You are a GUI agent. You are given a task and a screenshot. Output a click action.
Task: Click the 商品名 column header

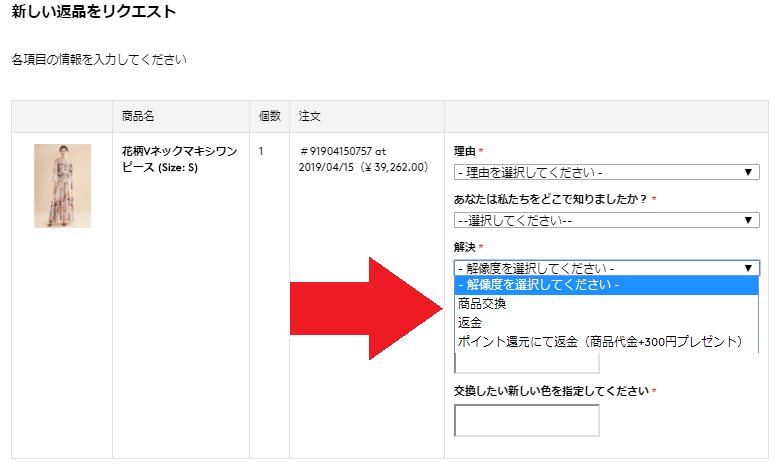tap(138, 116)
